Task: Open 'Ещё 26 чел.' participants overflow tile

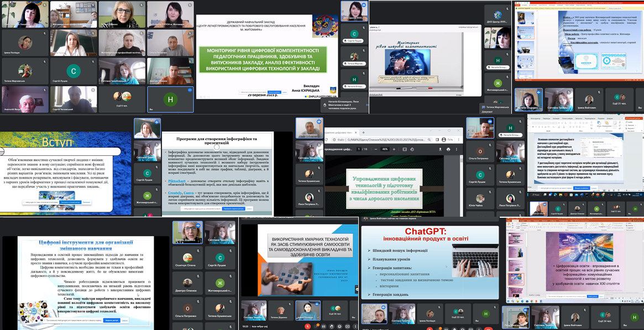Action: click(x=335, y=310)
